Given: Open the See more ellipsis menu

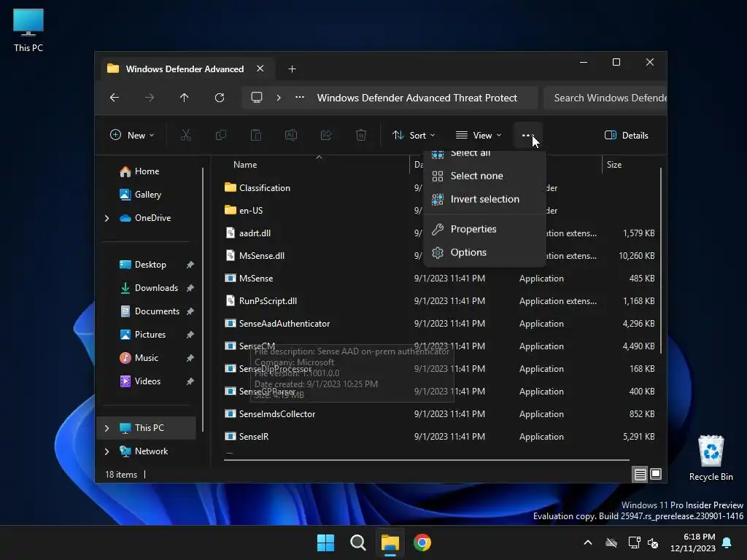Looking at the screenshot, I should (527, 135).
